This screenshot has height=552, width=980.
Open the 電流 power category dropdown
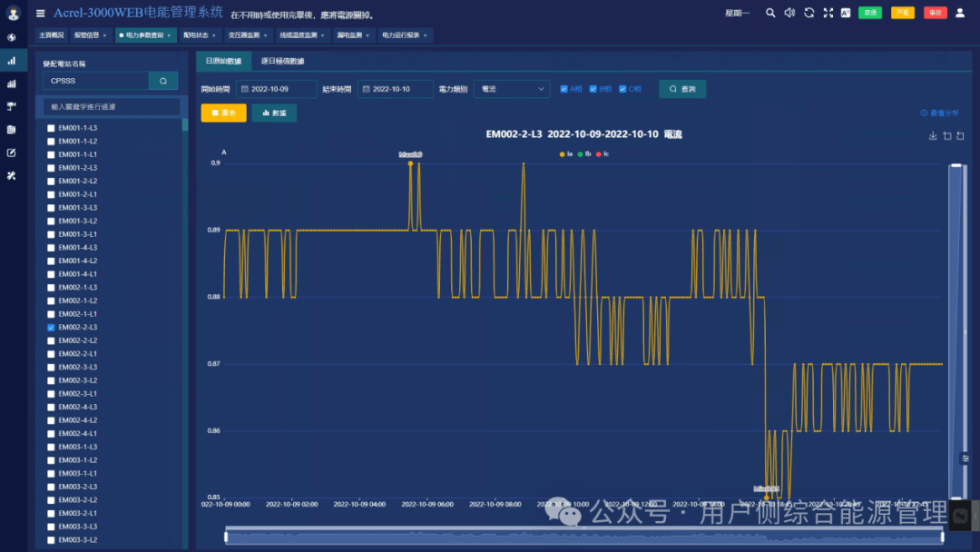(x=512, y=89)
